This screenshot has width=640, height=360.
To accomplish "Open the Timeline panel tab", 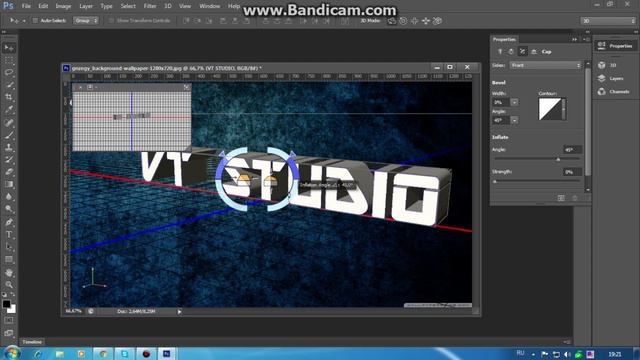I will 32,342.
